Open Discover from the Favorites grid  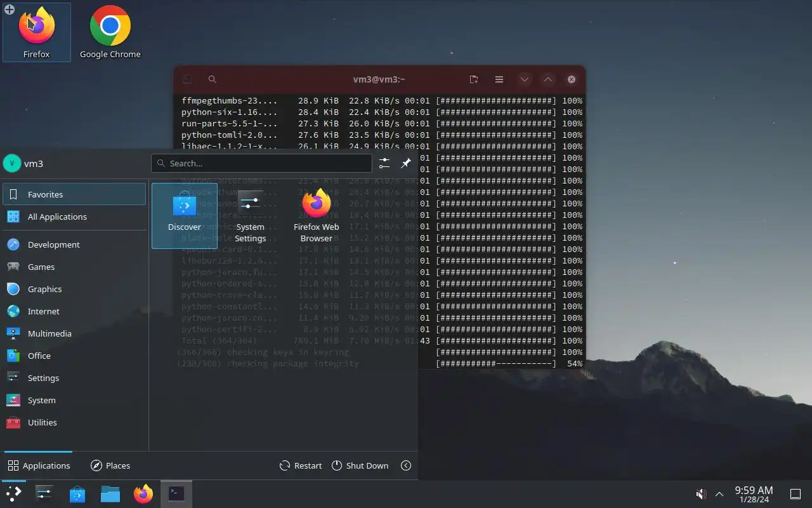[x=185, y=215]
